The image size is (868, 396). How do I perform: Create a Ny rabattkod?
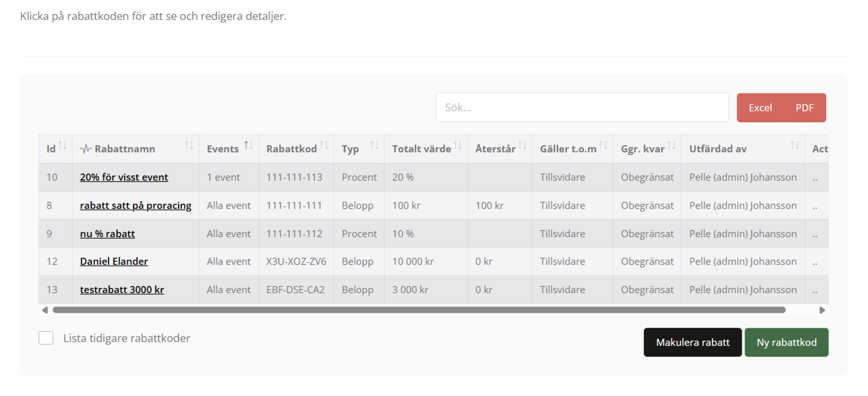(786, 342)
